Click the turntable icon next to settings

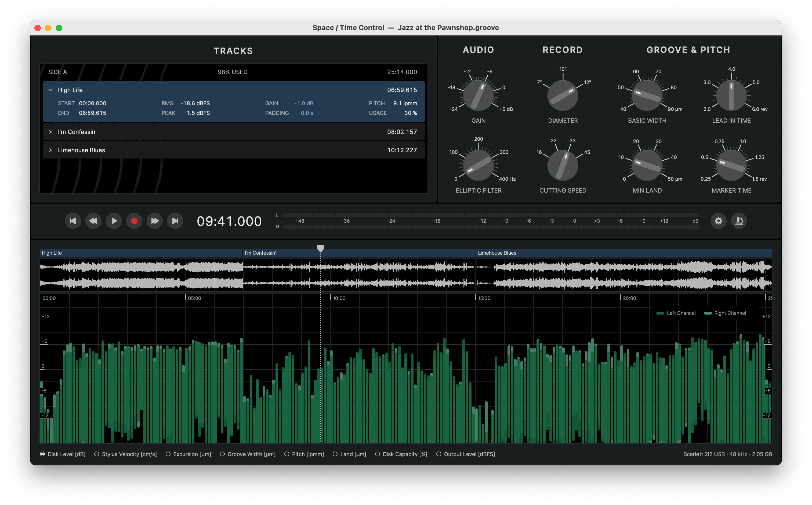[739, 221]
